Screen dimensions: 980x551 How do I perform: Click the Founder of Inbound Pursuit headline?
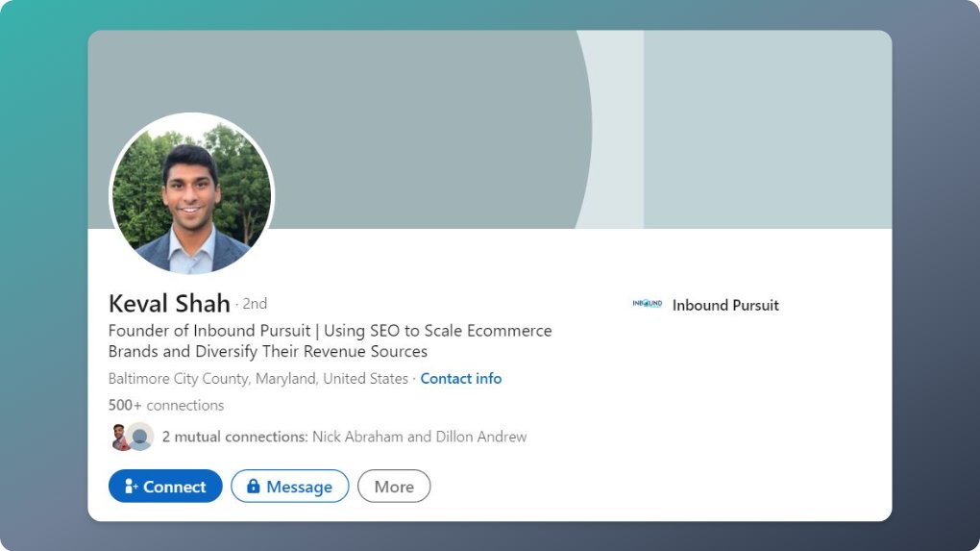coord(330,340)
